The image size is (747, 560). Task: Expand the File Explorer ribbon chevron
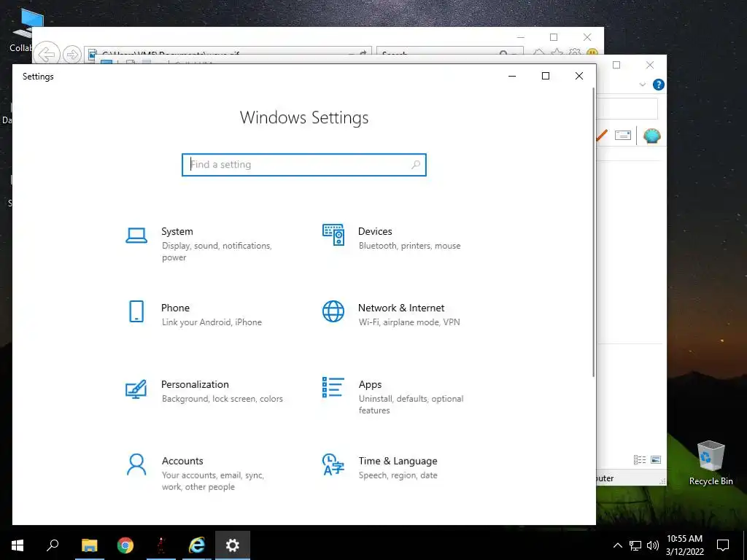point(642,85)
